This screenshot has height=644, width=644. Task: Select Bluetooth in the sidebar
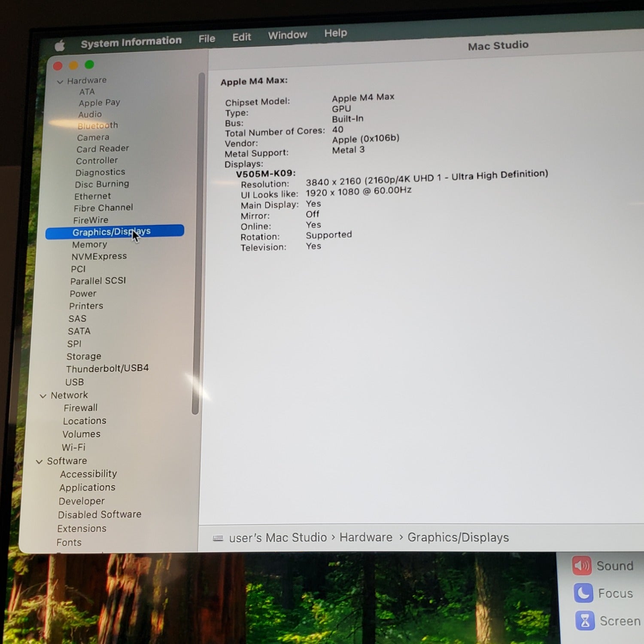97,125
